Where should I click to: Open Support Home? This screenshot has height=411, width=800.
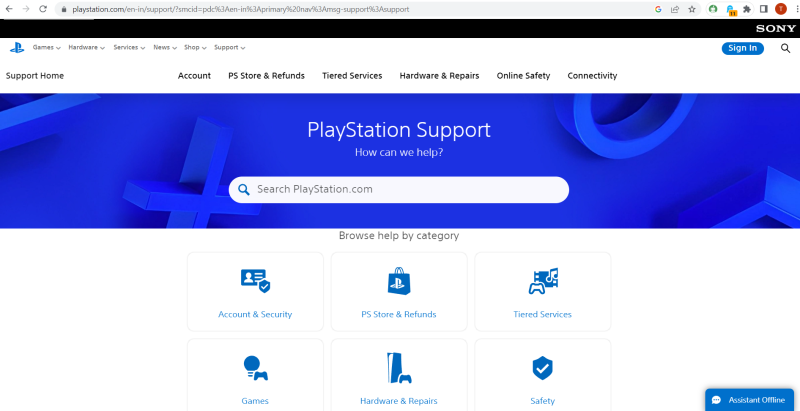35,76
